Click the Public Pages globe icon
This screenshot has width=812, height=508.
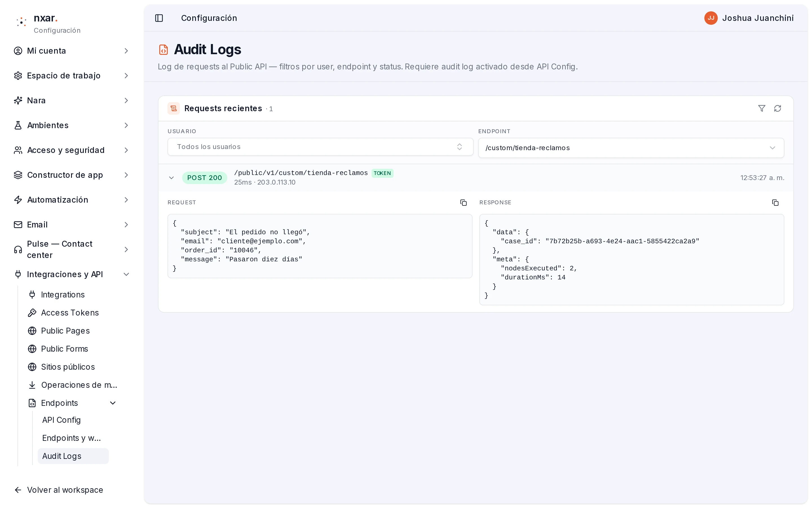tap(32, 331)
